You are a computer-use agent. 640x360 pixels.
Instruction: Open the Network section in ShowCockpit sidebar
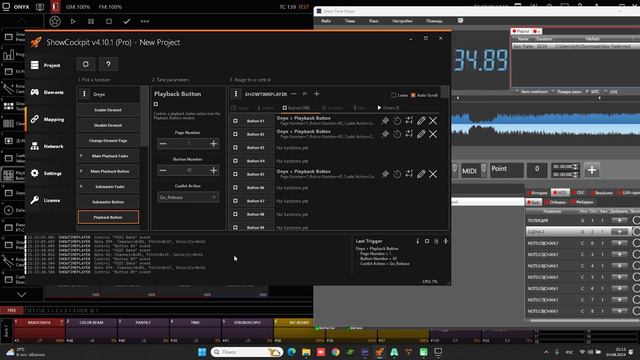pyautogui.click(x=47, y=146)
